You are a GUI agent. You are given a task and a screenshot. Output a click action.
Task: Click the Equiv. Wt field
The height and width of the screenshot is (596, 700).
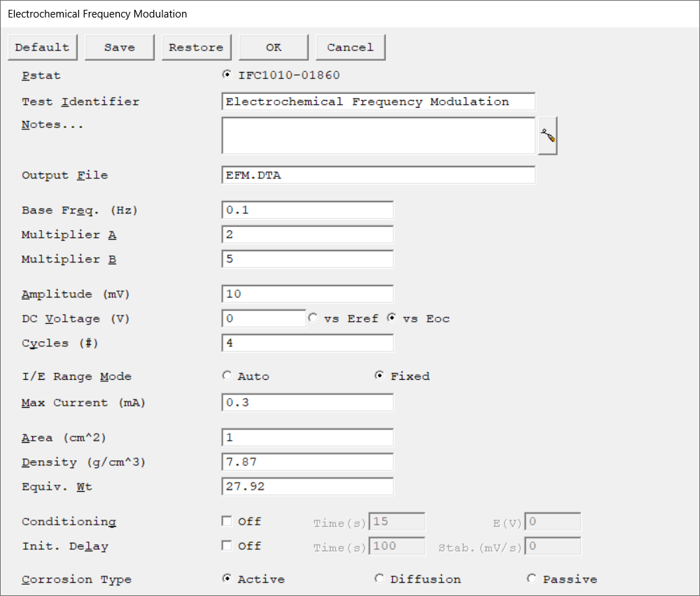pyautogui.click(x=307, y=487)
